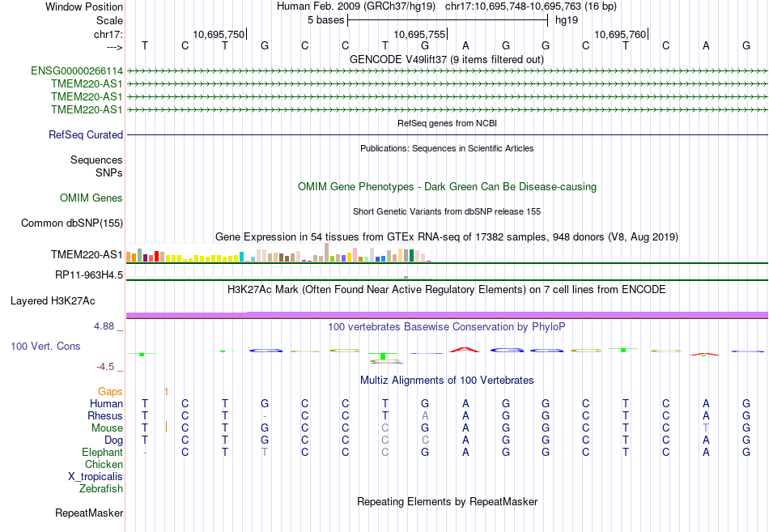Viewport: 769px width, 532px height.
Task: Click TMEM220-AS1 label beside GTEx bar chart
Action: click(x=87, y=255)
